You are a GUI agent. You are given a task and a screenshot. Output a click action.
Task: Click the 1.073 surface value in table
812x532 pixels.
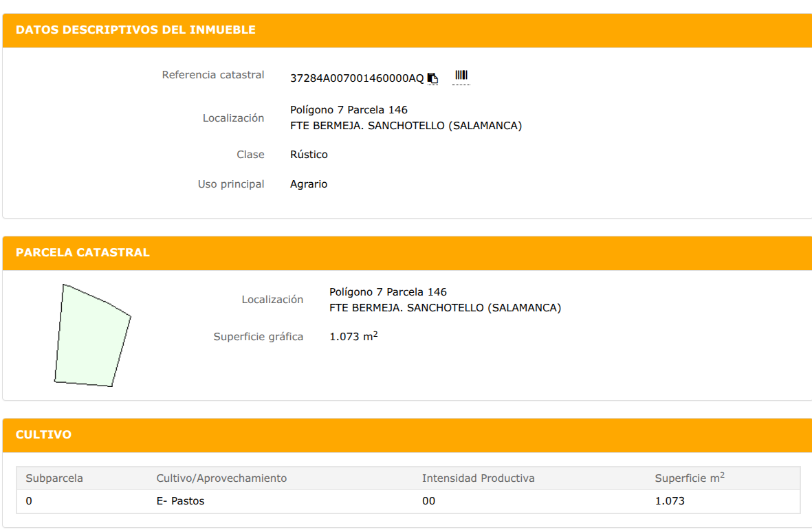(x=670, y=501)
